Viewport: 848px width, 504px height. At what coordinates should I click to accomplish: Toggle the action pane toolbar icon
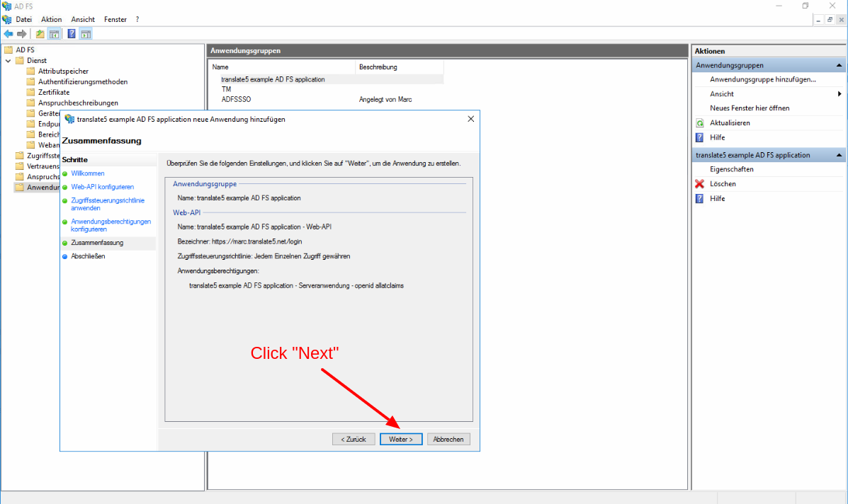86,34
